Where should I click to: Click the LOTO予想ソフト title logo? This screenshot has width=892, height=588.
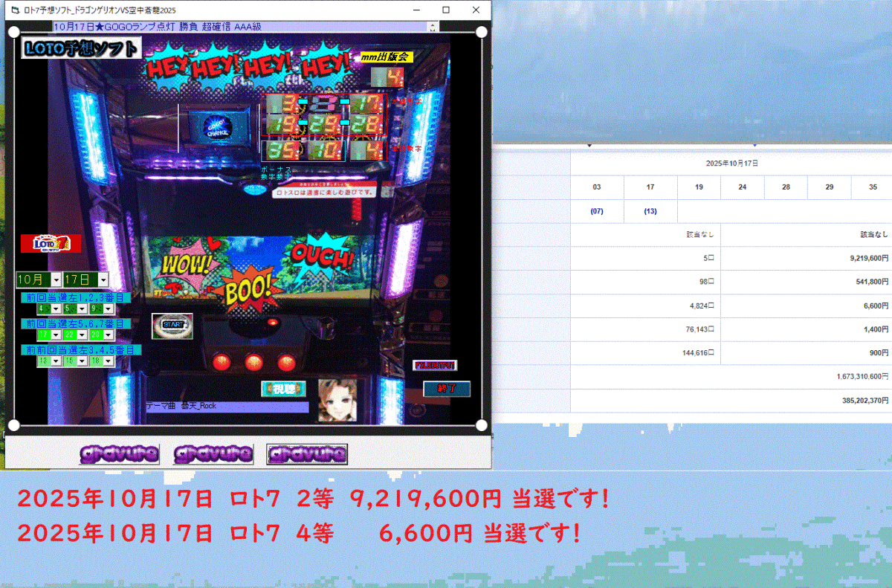point(80,49)
